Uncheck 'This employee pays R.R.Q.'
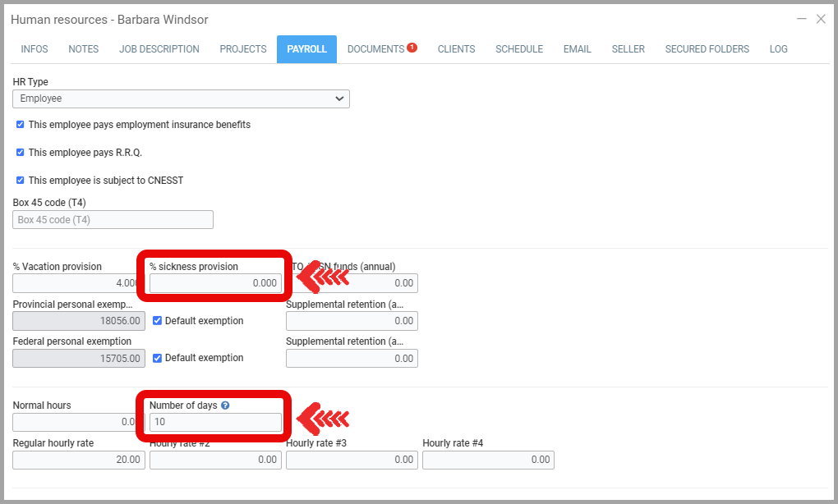Image resolution: width=838 pixels, height=504 pixels. point(21,153)
